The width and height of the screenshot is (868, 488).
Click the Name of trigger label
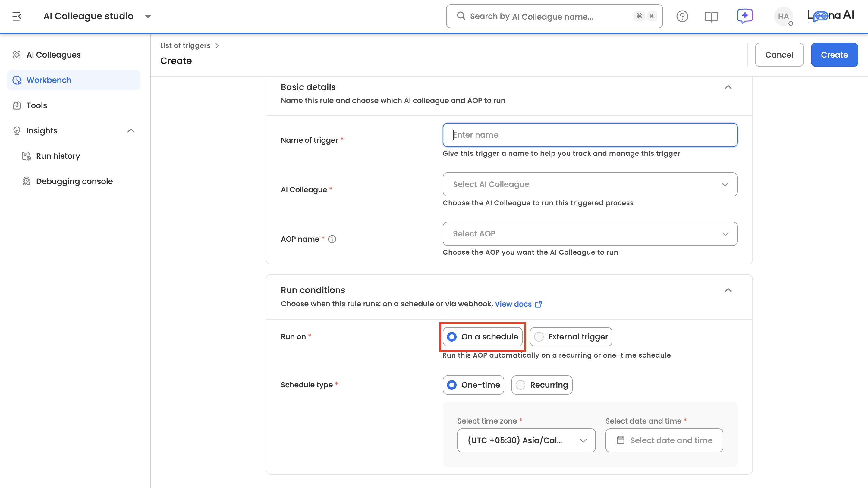pyautogui.click(x=309, y=140)
